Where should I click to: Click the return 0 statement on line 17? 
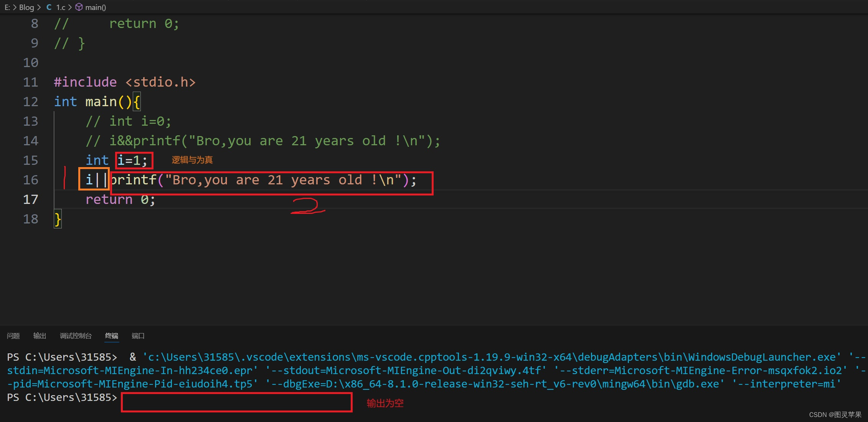point(120,199)
